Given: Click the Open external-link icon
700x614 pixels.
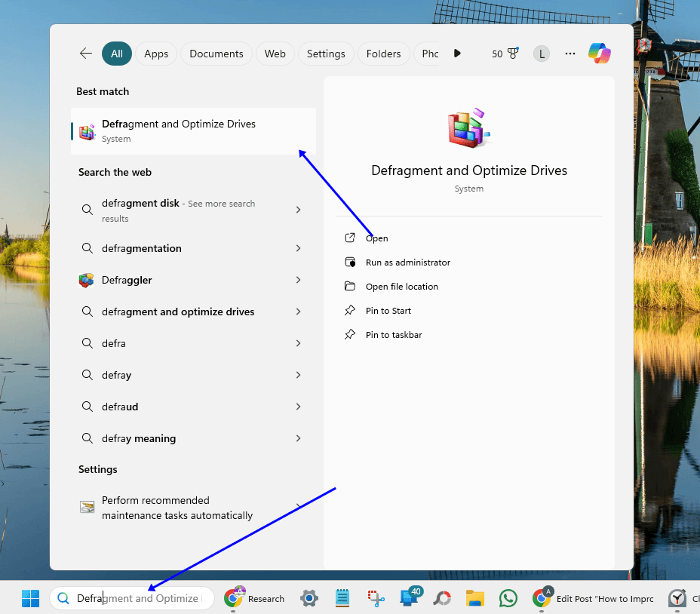Looking at the screenshot, I should point(350,238).
